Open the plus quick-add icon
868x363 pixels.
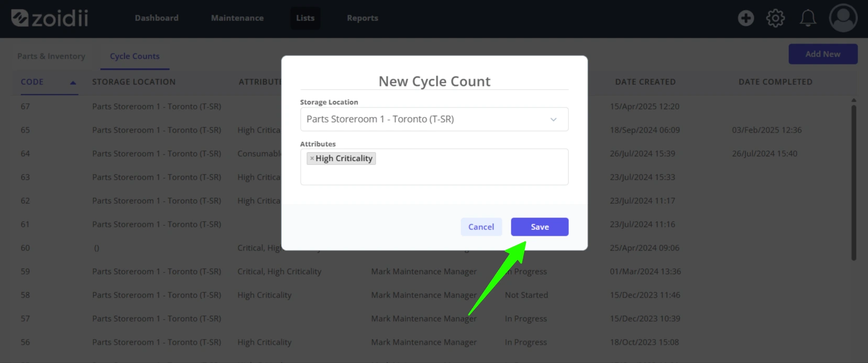[x=745, y=18]
